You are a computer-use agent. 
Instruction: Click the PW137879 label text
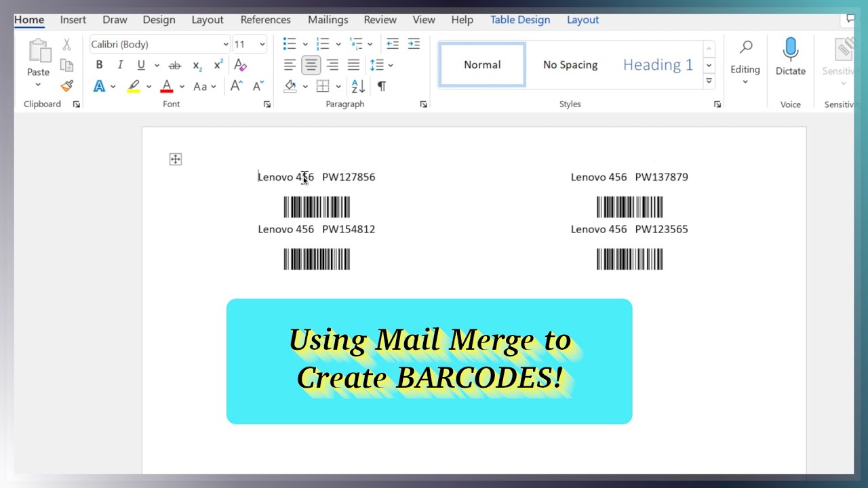point(661,177)
